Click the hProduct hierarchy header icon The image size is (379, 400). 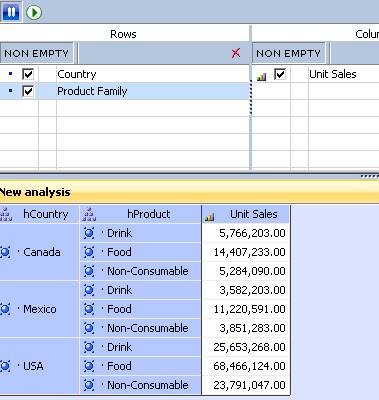pyautogui.click(x=89, y=214)
